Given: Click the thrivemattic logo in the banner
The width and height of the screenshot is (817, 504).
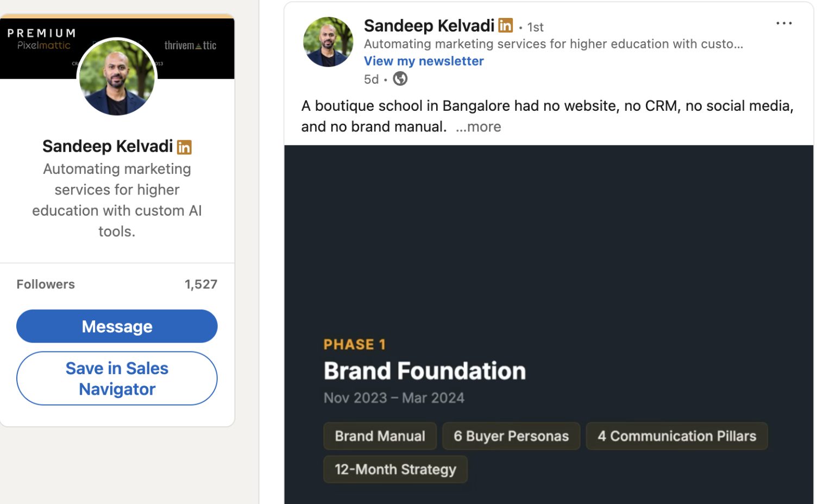Looking at the screenshot, I should click(190, 46).
